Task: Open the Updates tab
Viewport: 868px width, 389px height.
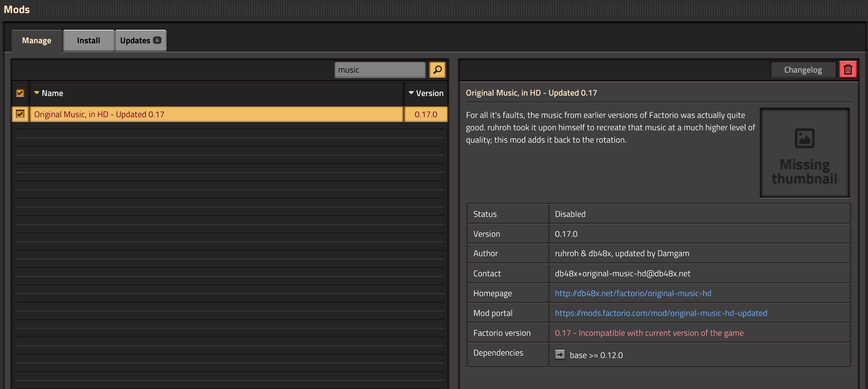Action: pyautogui.click(x=141, y=41)
